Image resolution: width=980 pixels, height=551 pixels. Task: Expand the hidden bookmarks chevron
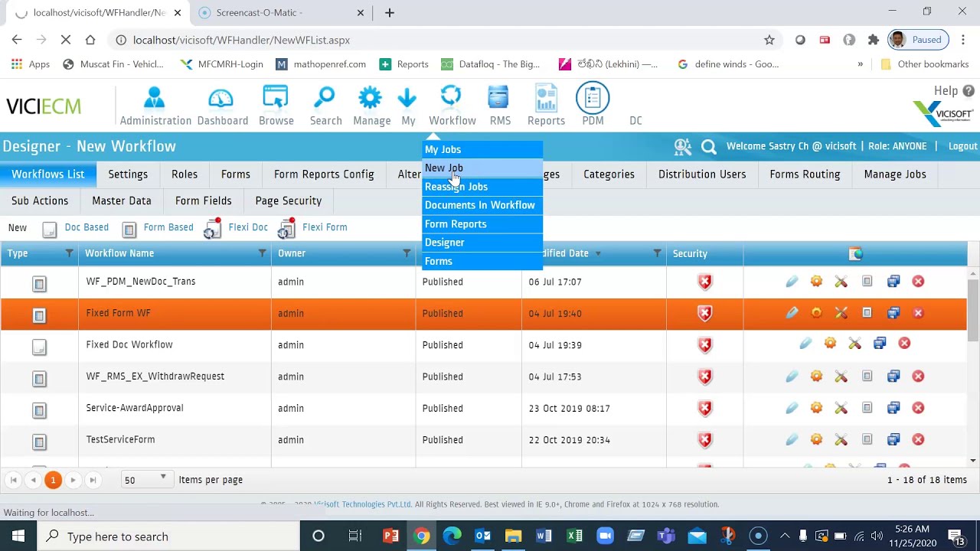pyautogui.click(x=861, y=64)
